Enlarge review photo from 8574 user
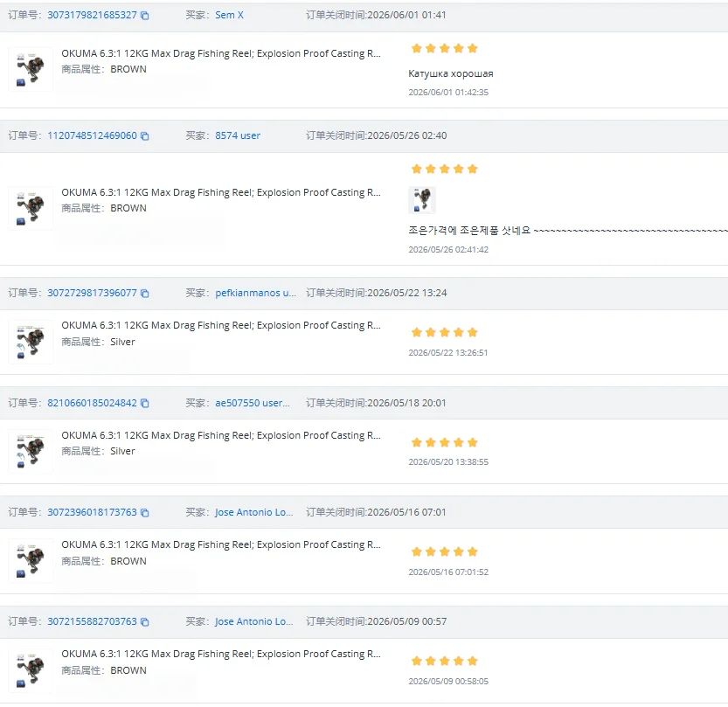 click(422, 200)
